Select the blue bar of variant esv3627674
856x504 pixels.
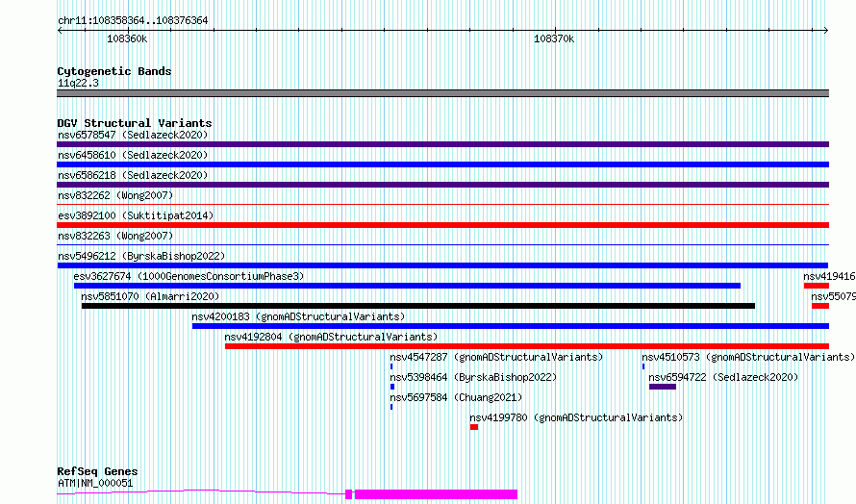pyautogui.click(x=407, y=286)
